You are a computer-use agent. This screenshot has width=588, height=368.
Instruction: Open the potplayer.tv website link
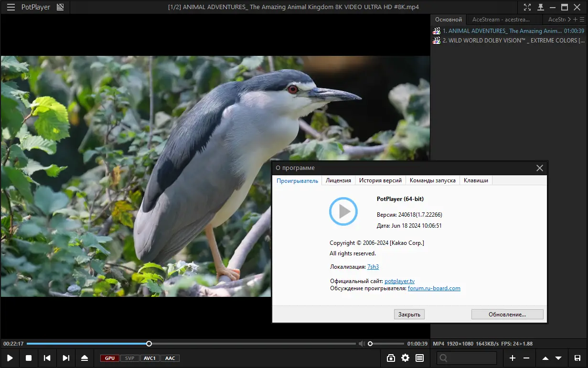[x=399, y=282]
